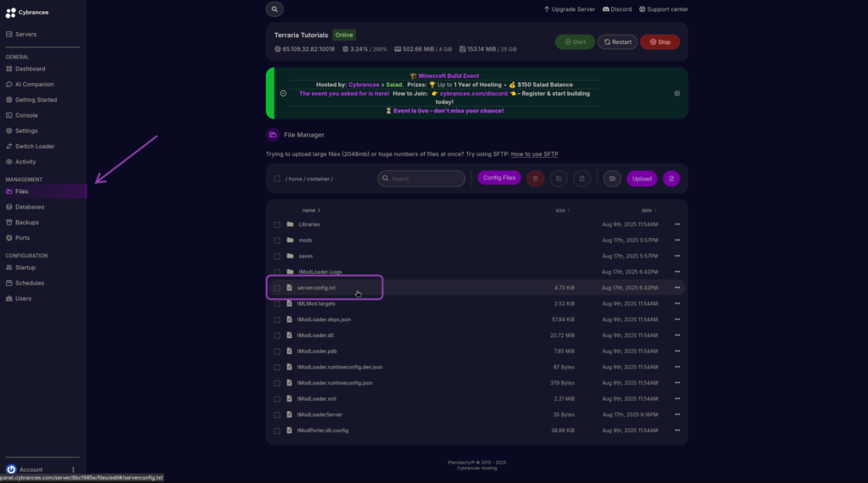Open the tModLoaderServer file

click(320, 414)
